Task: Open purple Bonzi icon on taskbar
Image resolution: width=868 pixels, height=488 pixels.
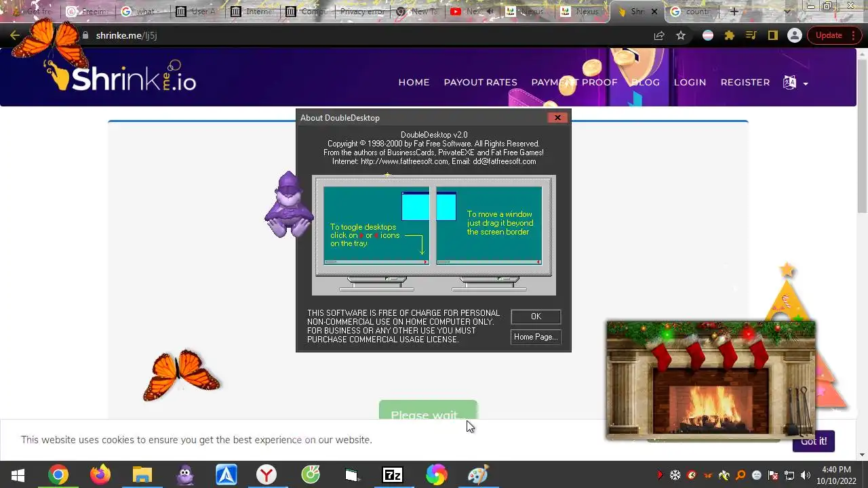Action: pos(184,475)
